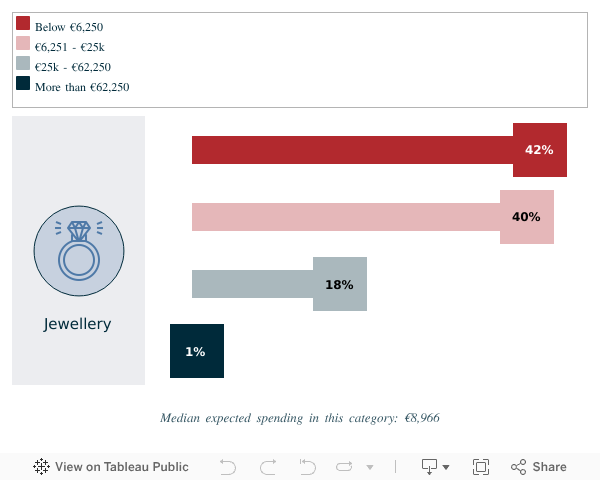Click the Revert view icon

click(307, 467)
